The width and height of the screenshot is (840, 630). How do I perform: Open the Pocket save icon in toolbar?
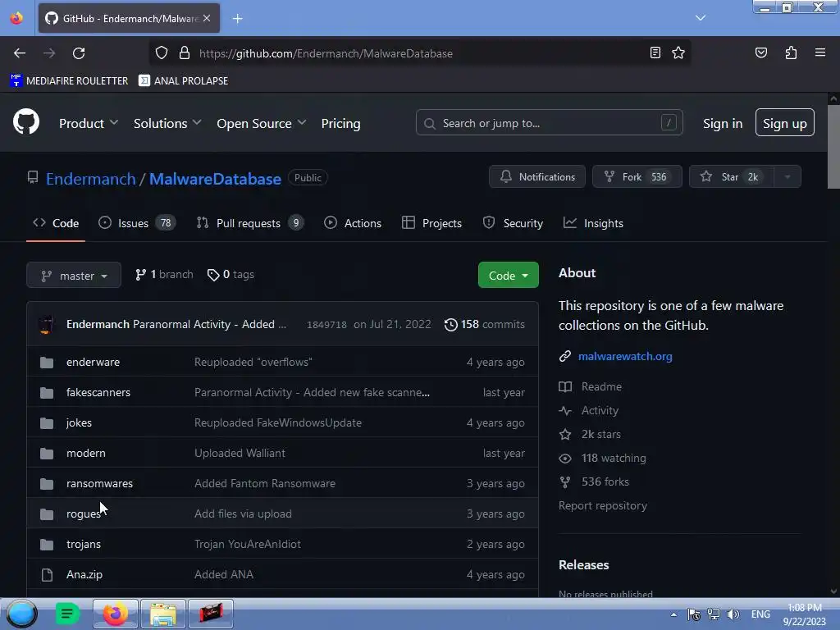pos(760,52)
